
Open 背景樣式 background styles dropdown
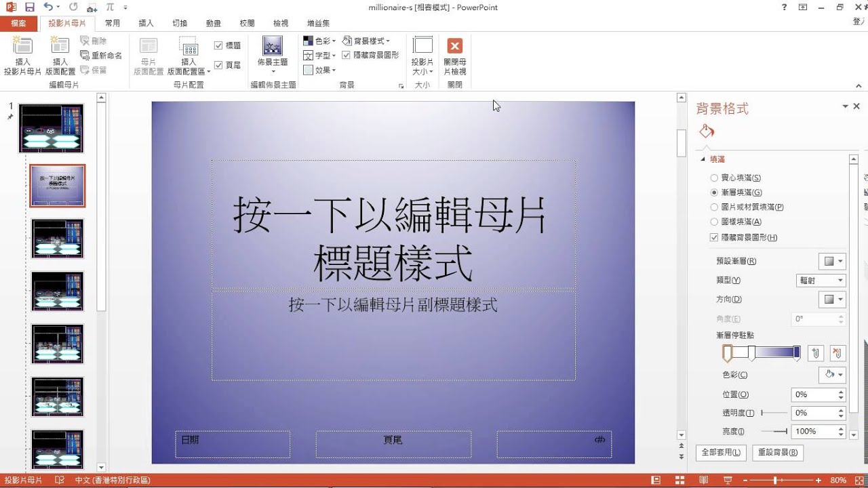tap(366, 41)
